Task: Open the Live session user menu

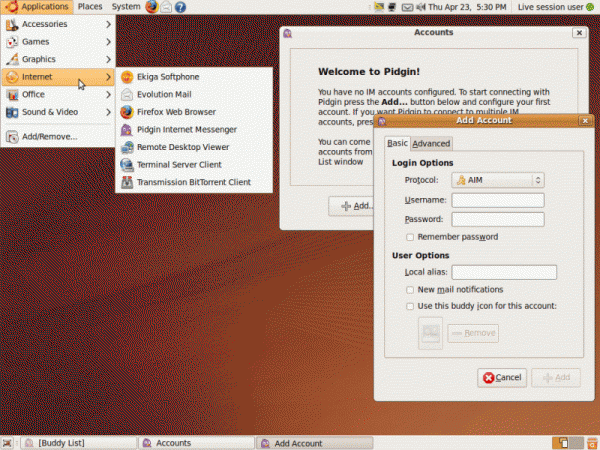Action: click(x=550, y=7)
